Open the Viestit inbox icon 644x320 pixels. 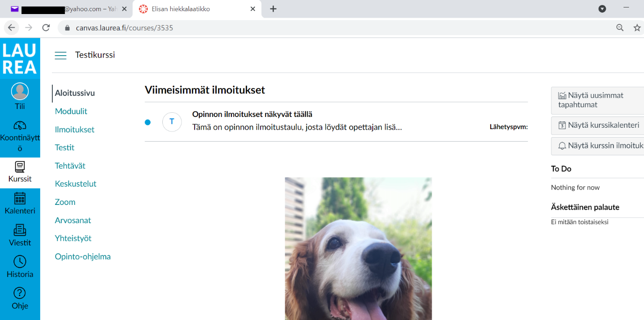tap(20, 230)
